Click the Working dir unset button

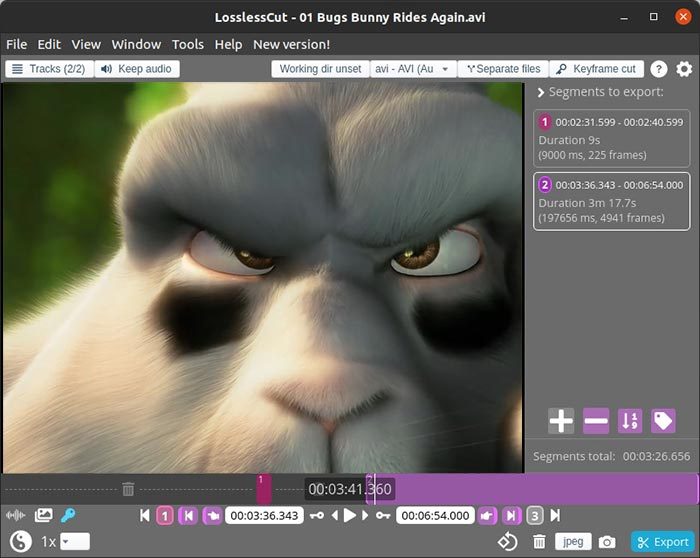click(x=319, y=69)
